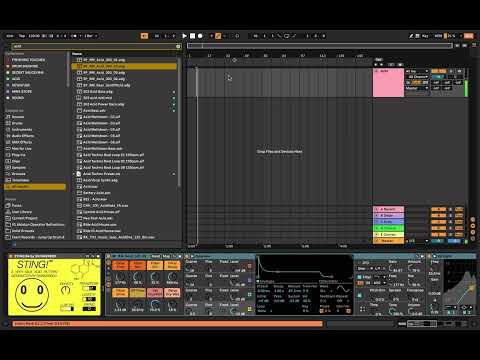Arm the Arrangement Record button

click(200, 36)
